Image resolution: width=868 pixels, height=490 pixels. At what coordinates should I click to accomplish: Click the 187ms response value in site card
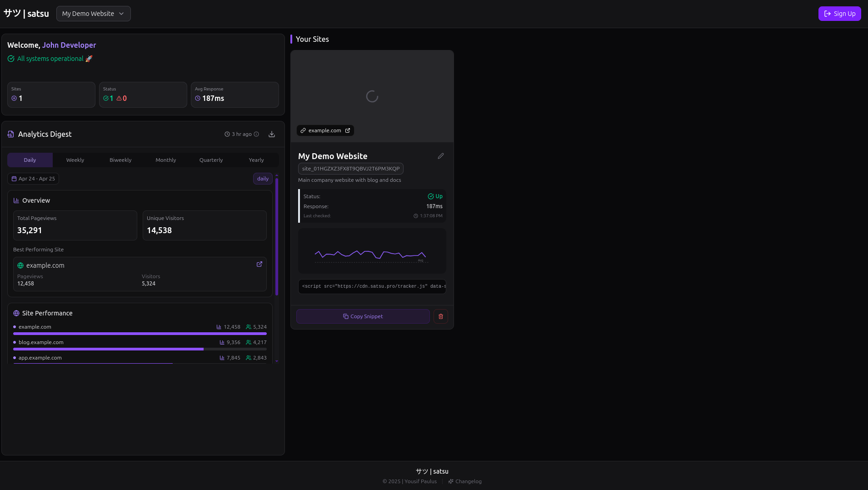(434, 206)
